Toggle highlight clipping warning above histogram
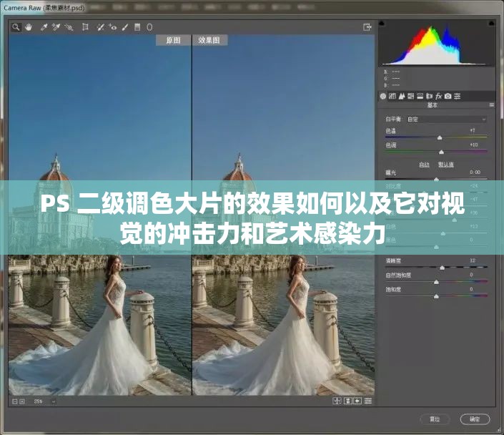The image size is (504, 435). [491, 24]
